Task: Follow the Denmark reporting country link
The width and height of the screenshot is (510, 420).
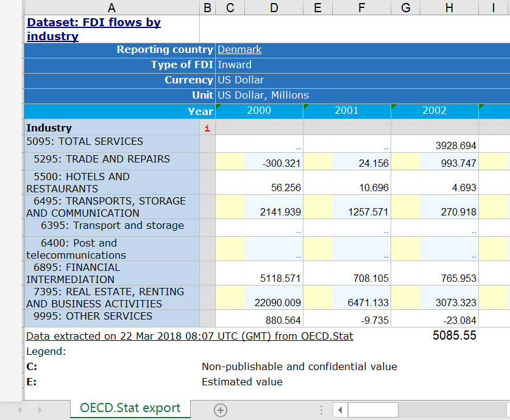Action: (x=239, y=50)
